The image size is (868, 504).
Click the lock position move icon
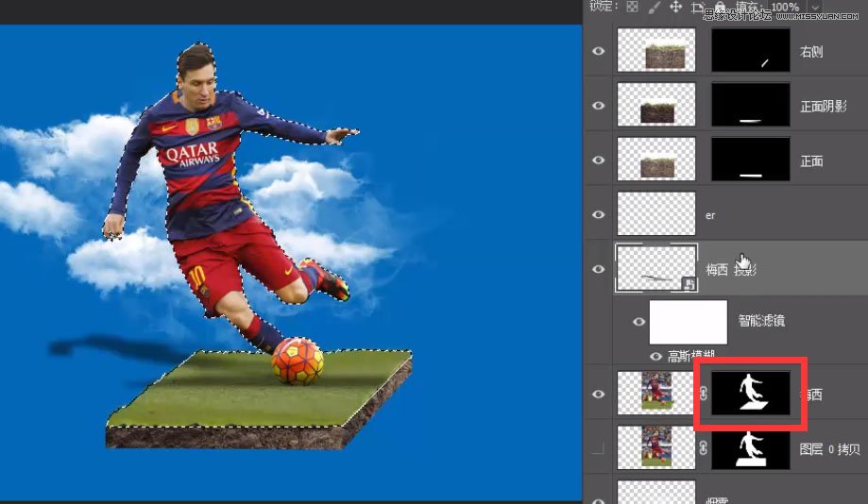tap(675, 7)
